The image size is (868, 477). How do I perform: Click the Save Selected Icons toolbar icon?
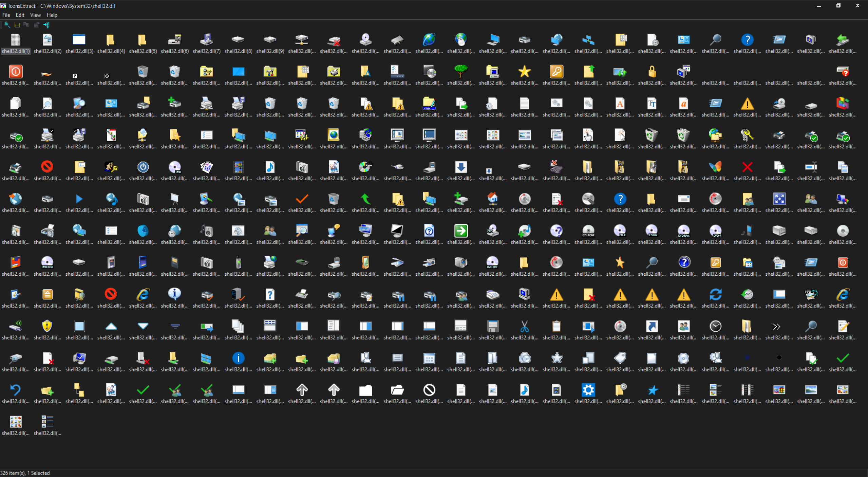pos(17,24)
